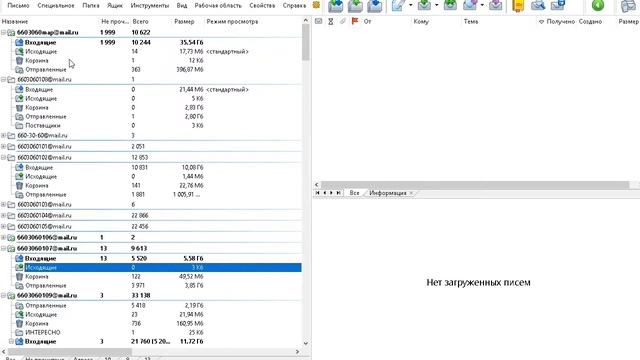Open the Свойства menu

click(262, 6)
